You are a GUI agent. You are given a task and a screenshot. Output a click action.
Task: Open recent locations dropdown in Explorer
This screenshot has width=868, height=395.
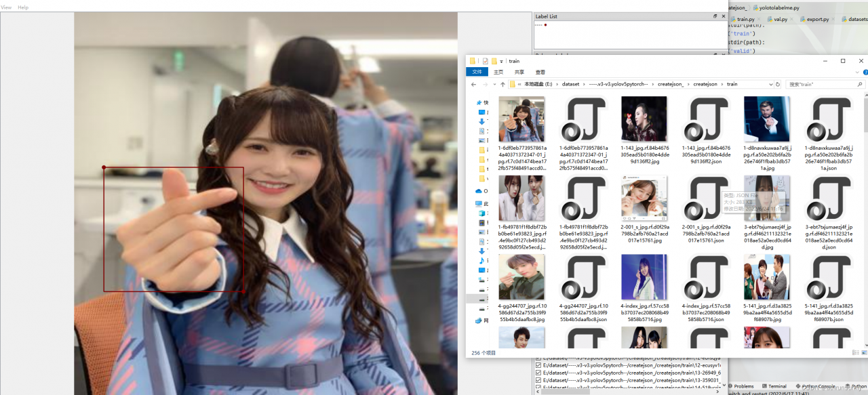494,85
